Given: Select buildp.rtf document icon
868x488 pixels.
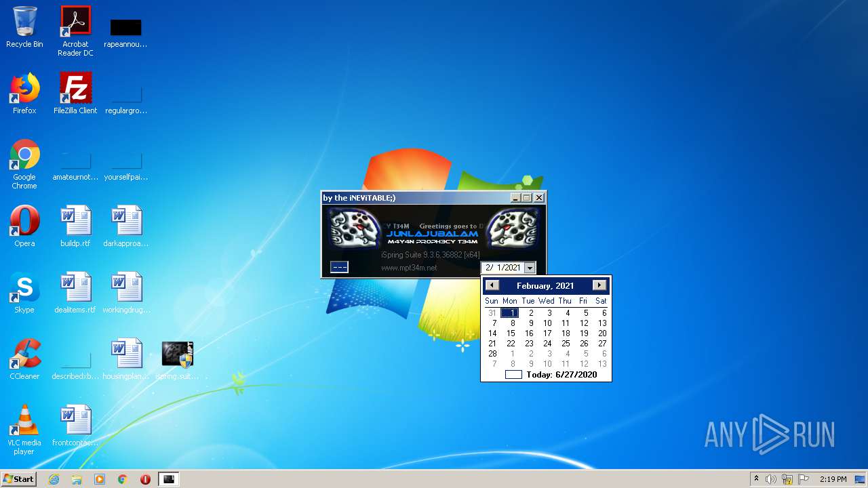Looking at the screenshot, I should tap(75, 226).
